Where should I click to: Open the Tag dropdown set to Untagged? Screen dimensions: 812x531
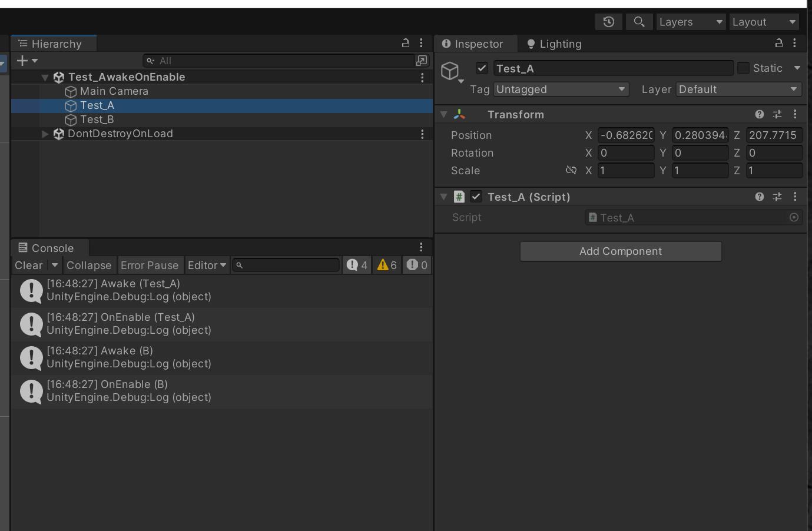coord(561,89)
